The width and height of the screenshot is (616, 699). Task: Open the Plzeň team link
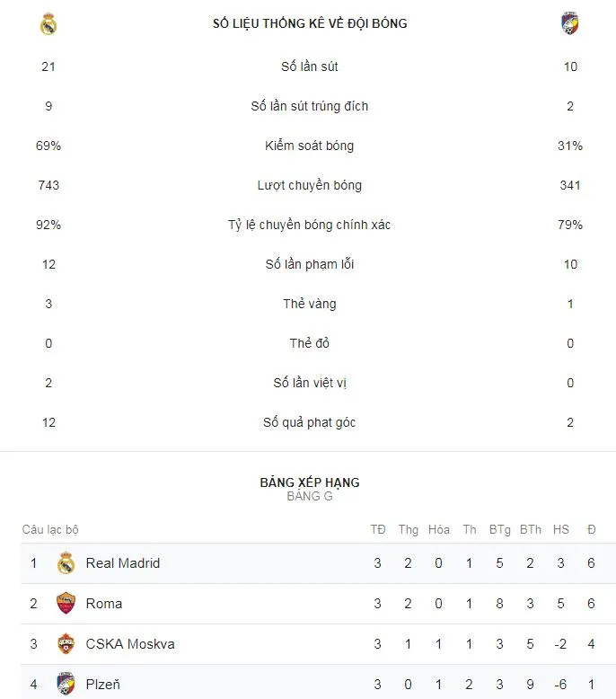click(103, 684)
